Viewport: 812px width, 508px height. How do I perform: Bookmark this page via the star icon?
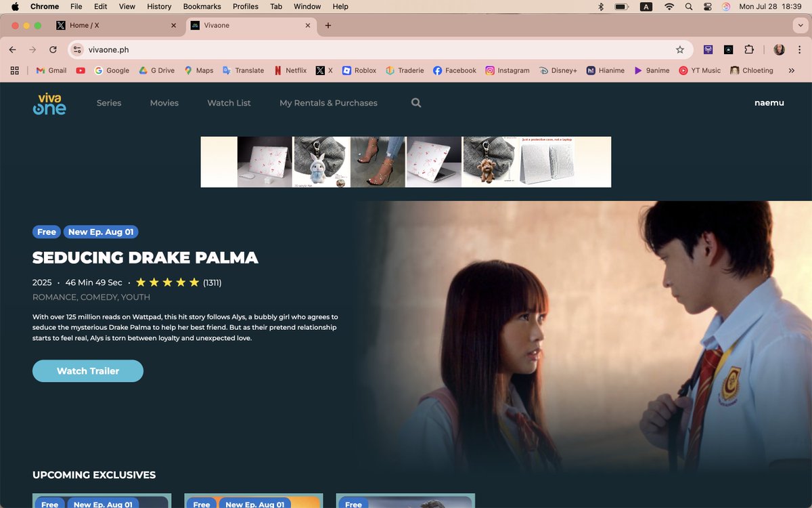[680, 49]
